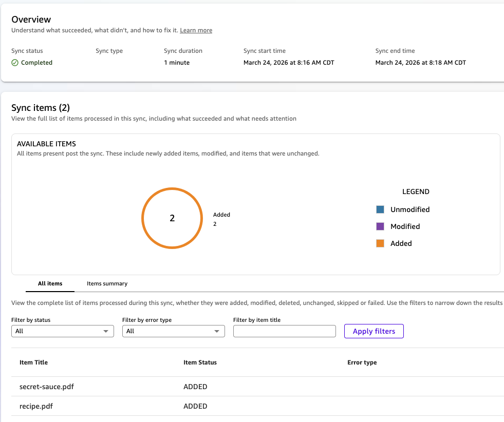Screen dimensions: 504x422
Task: Click the AVAILABLE ITEMS heading
Action: [46, 144]
